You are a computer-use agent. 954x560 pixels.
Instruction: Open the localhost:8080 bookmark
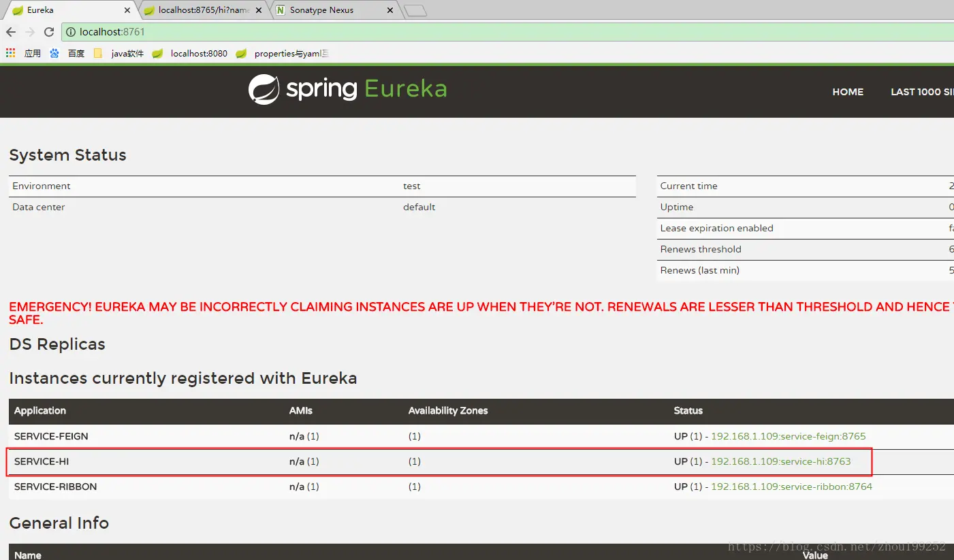pyautogui.click(x=190, y=53)
